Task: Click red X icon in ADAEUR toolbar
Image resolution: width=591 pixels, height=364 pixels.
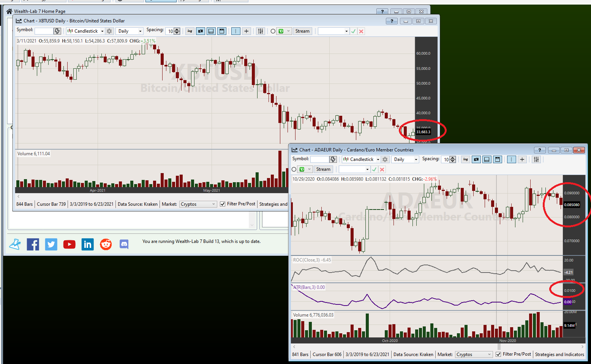Action: 382,169
